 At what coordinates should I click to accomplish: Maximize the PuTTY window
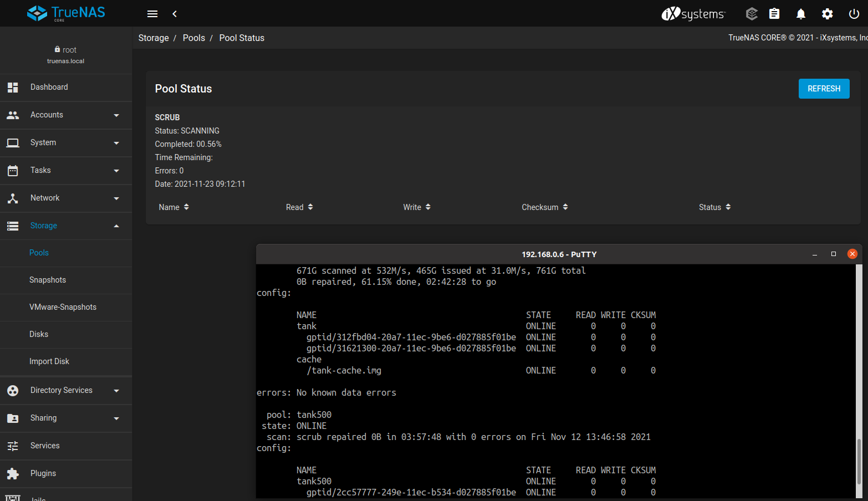point(833,254)
